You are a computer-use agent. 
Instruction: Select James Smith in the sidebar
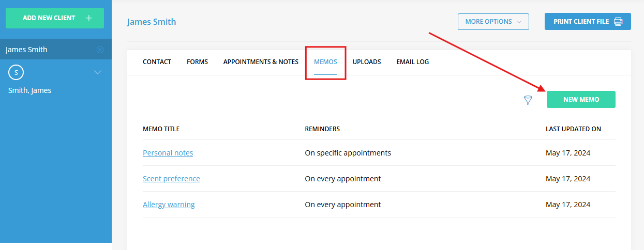[x=26, y=50]
